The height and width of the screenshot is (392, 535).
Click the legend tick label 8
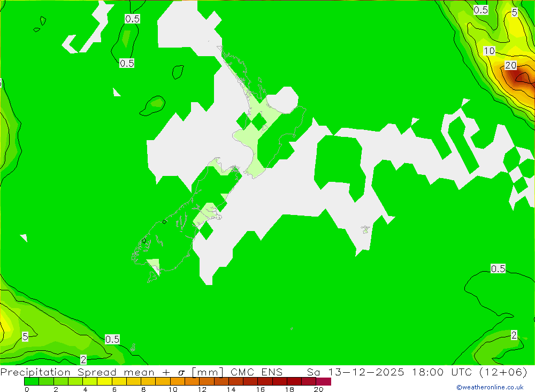click(x=143, y=389)
